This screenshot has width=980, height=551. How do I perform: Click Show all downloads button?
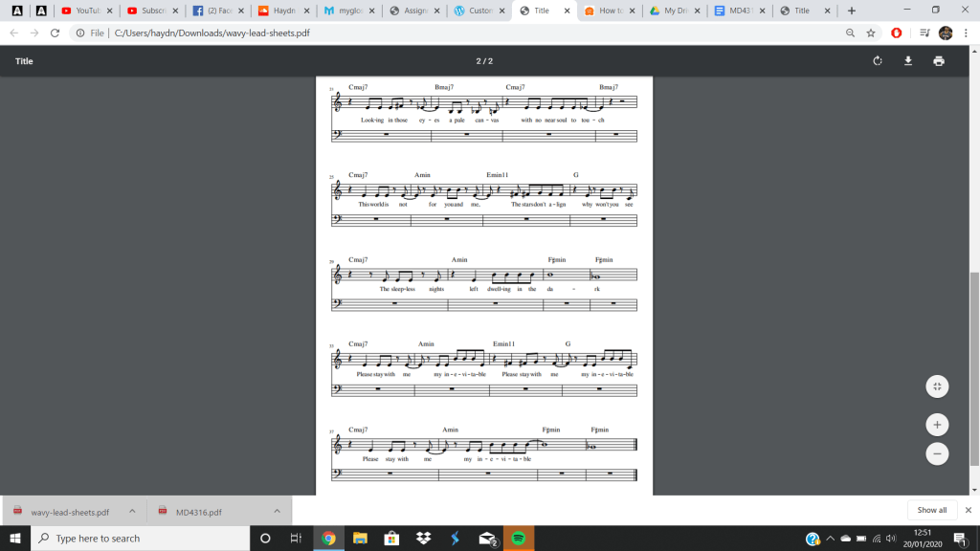[x=931, y=511]
